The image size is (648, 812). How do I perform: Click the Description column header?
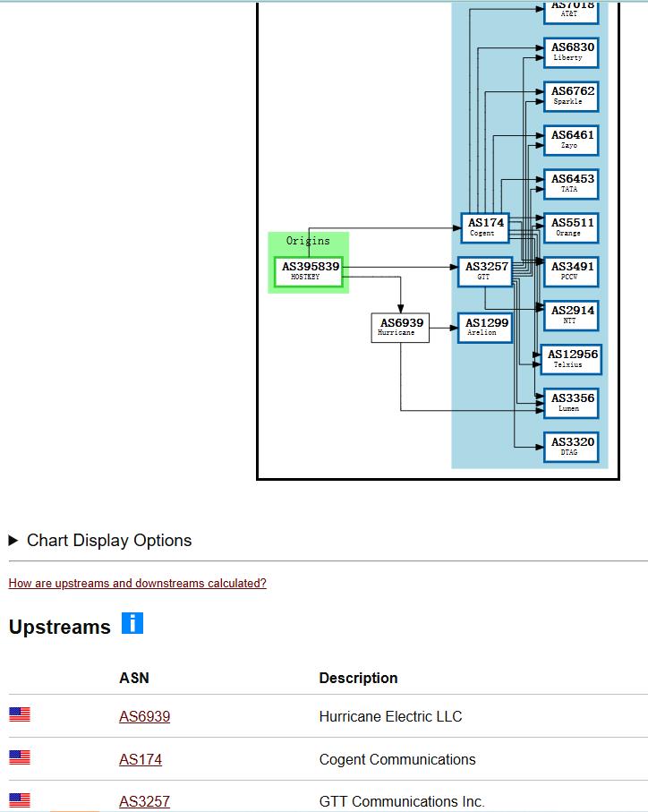pyautogui.click(x=358, y=678)
